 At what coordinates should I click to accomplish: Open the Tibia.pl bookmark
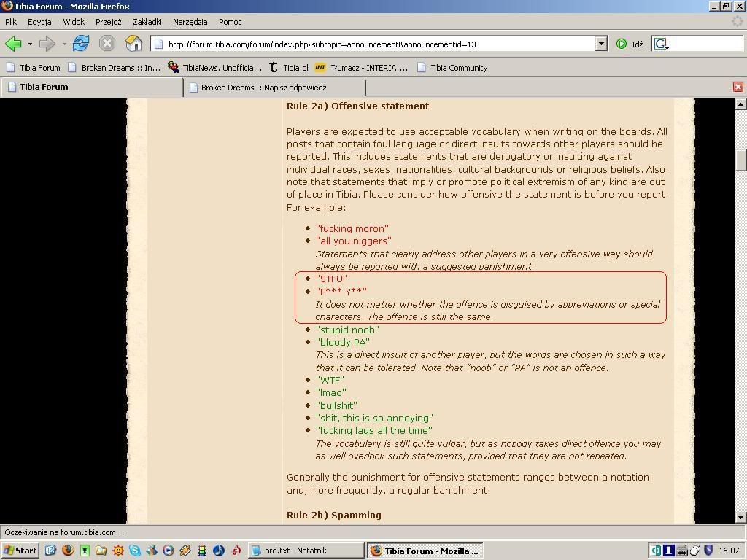[289, 68]
